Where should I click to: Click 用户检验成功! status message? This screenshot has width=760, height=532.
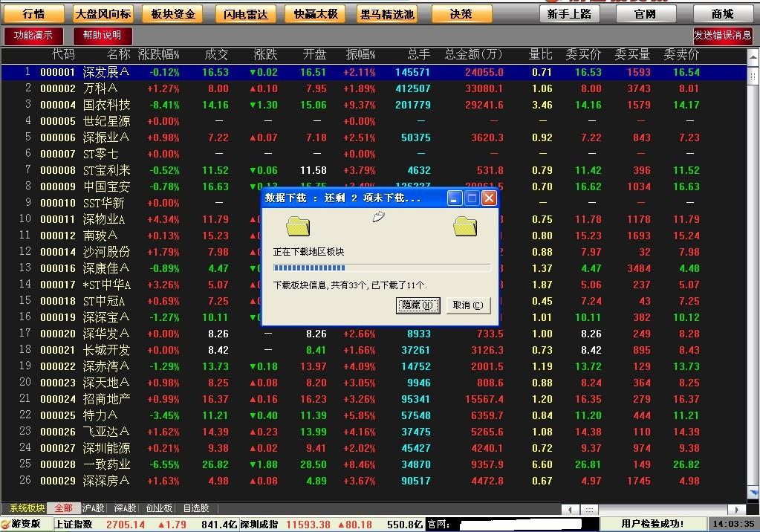coord(652,524)
